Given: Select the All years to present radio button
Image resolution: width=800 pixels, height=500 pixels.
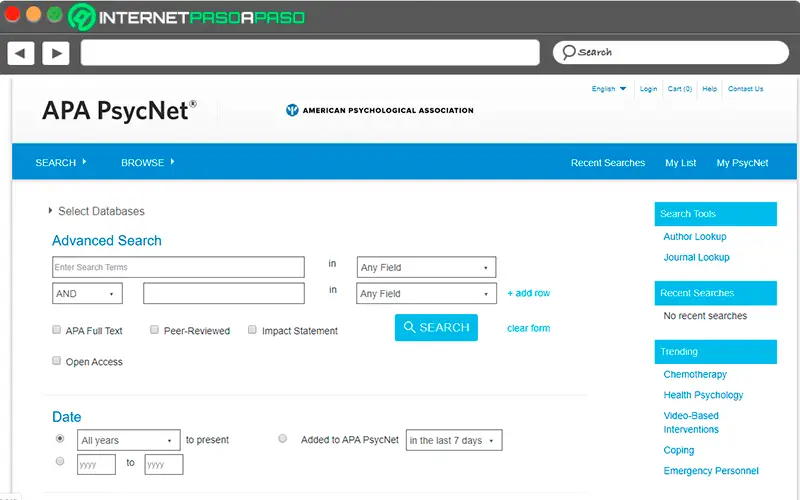Looking at the screenshot, I should pos(60,439).
